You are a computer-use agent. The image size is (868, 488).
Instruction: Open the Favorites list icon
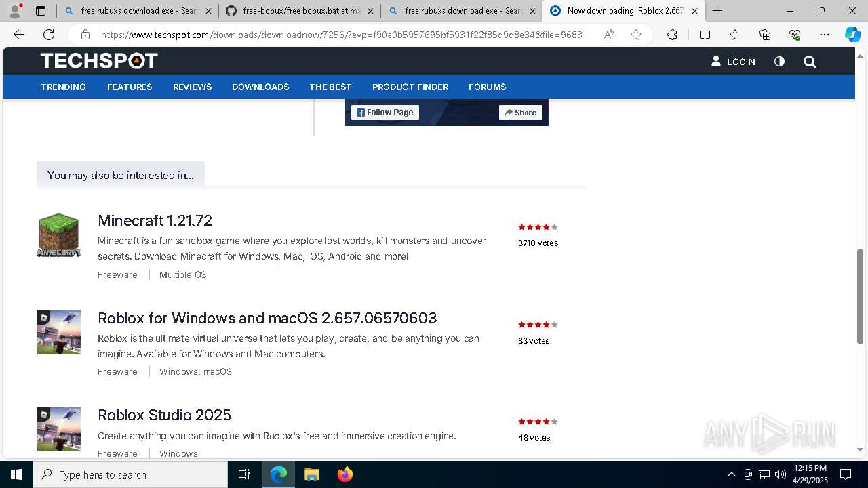[x=735, y=35]
